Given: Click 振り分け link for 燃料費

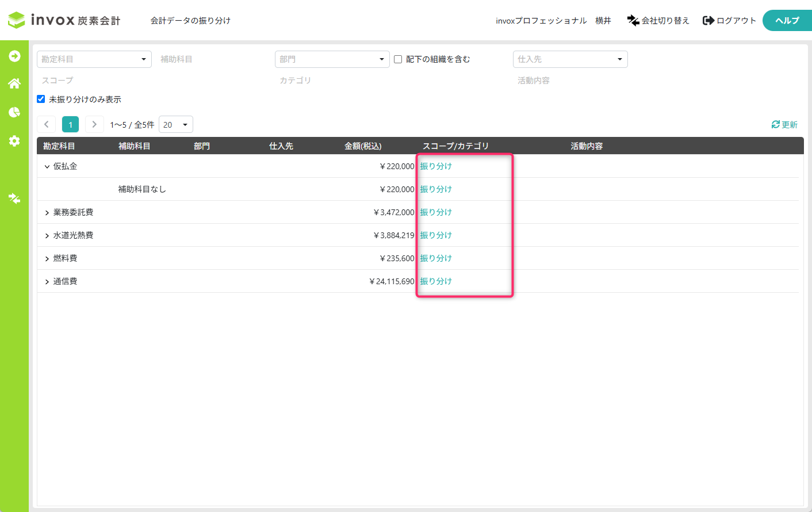Looking at the screenshot, I should pos(436,258).
